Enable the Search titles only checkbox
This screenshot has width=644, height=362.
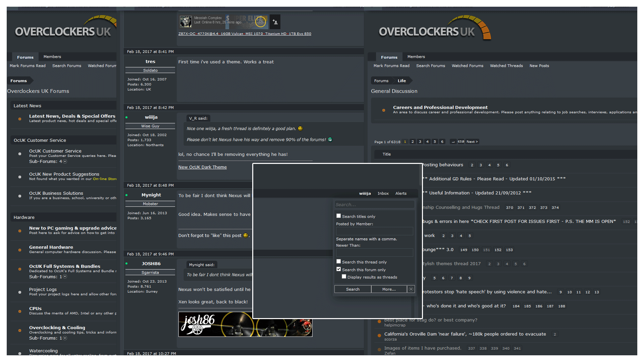coord(338,216)
